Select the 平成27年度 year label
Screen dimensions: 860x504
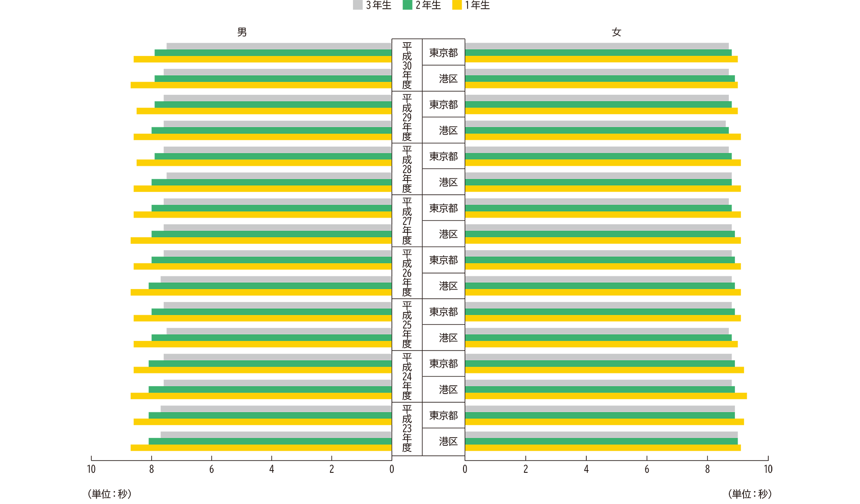(407, 221)
